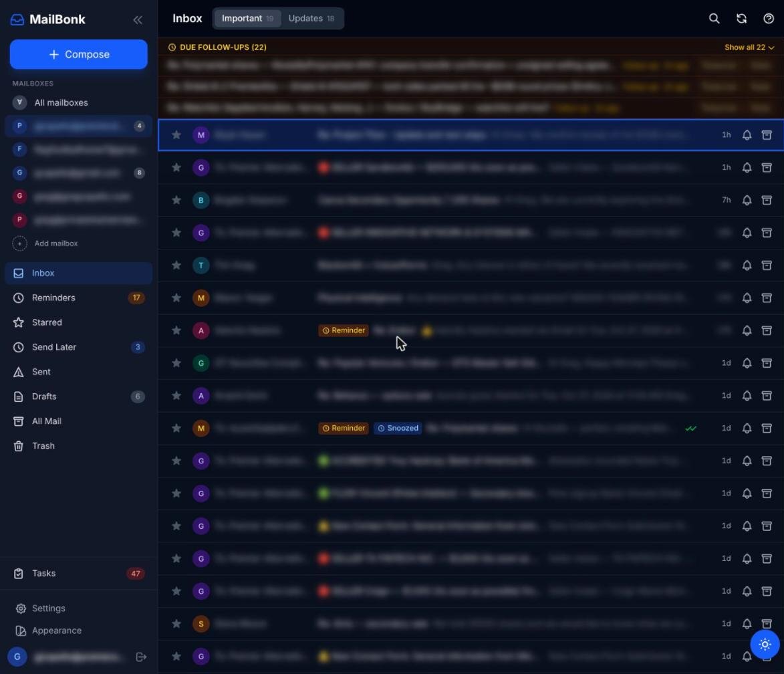
Task: Open the G account avatar at bottom
Action: pos(17,657)
